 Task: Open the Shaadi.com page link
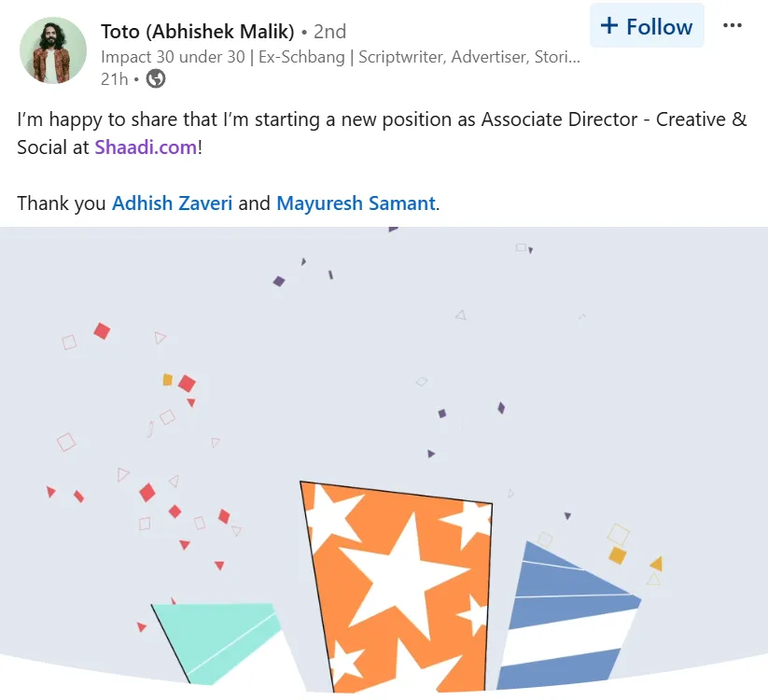[145, 147]
